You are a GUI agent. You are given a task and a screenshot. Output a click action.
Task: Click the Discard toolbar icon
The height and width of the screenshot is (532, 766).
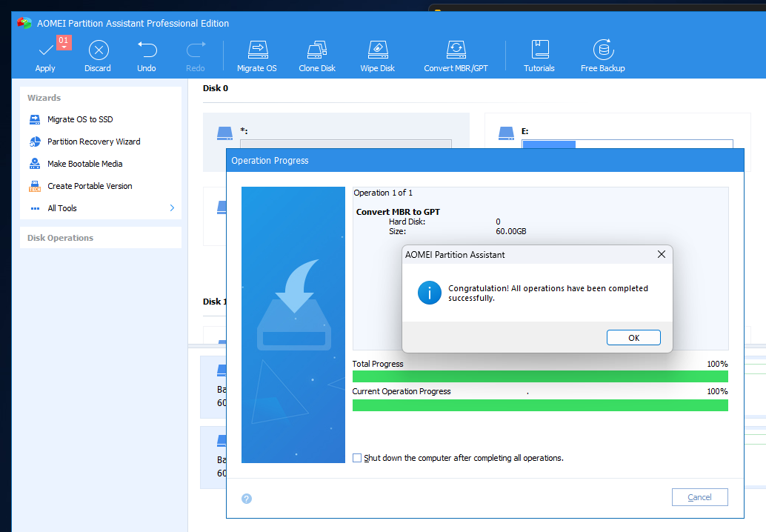99,50
